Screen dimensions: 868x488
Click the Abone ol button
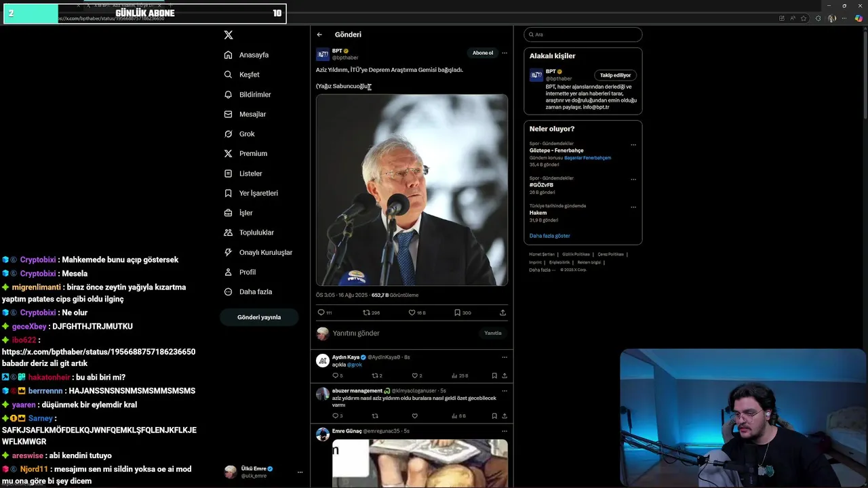click(483, 53)
